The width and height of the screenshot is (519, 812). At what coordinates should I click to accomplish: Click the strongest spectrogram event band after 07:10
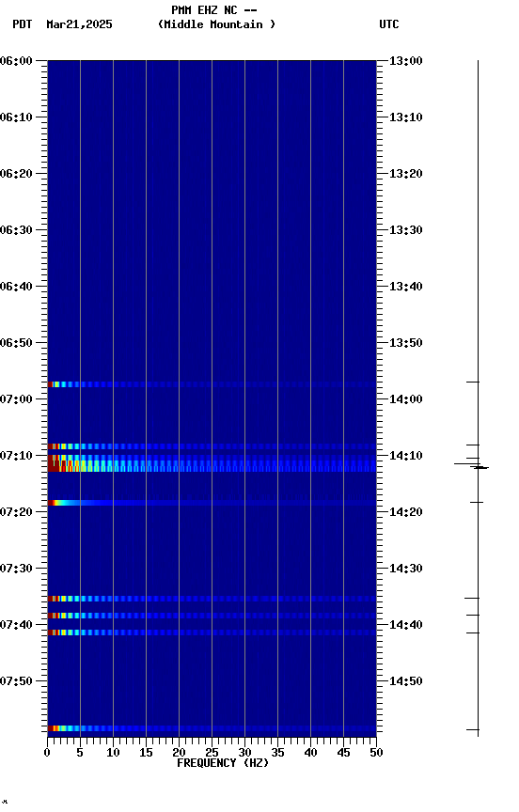click(212, 466)
